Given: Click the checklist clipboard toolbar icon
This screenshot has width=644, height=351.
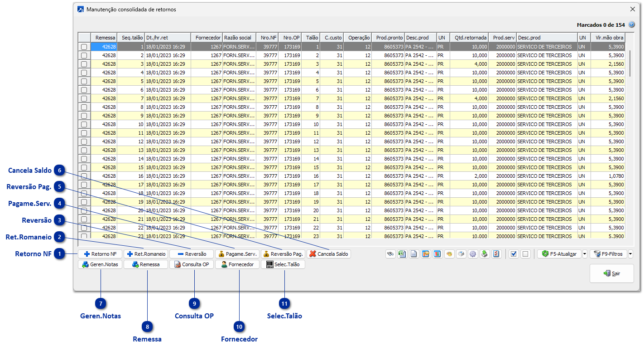Looking at the screenshot, I should pyautogui.click(x=496, y=254).
